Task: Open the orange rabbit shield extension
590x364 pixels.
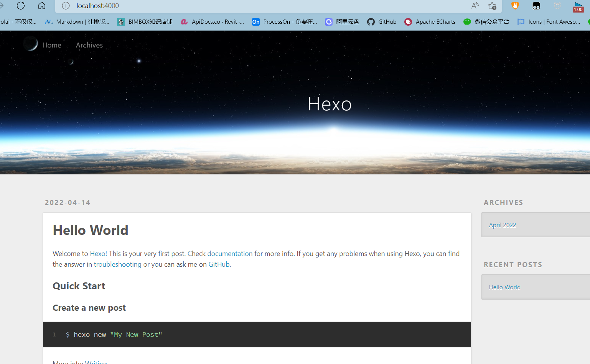Action: point(515,6)
